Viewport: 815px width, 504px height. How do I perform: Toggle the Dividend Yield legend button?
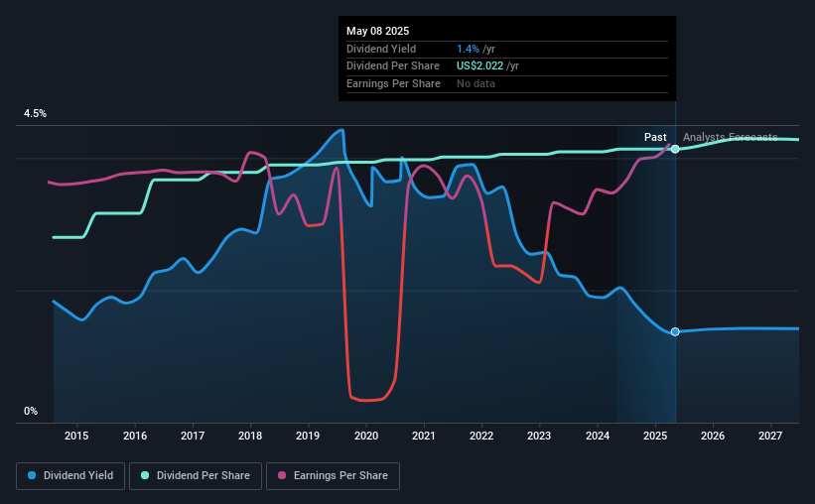click(70, 476)
